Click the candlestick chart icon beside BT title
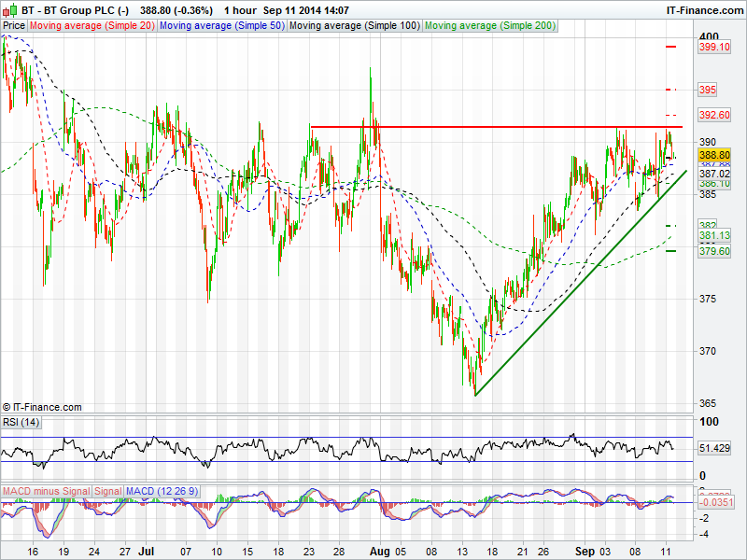 [x=8, y=9]
